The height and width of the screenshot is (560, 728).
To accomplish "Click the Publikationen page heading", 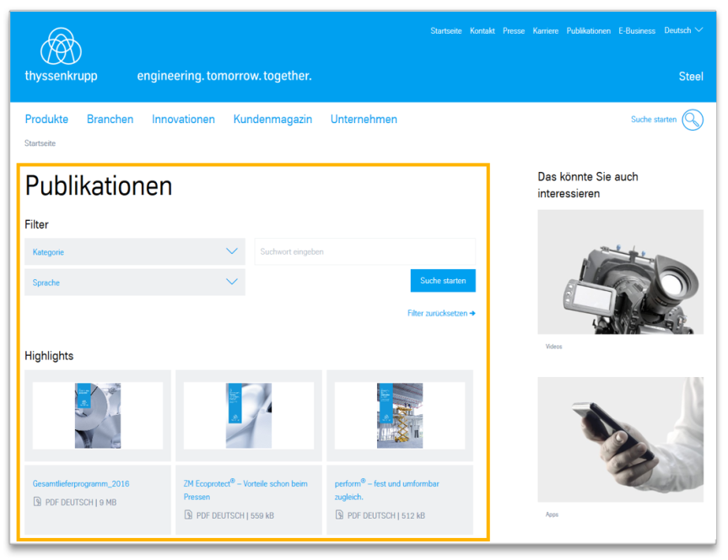I will pyautogui.click(x=99, y=186).
